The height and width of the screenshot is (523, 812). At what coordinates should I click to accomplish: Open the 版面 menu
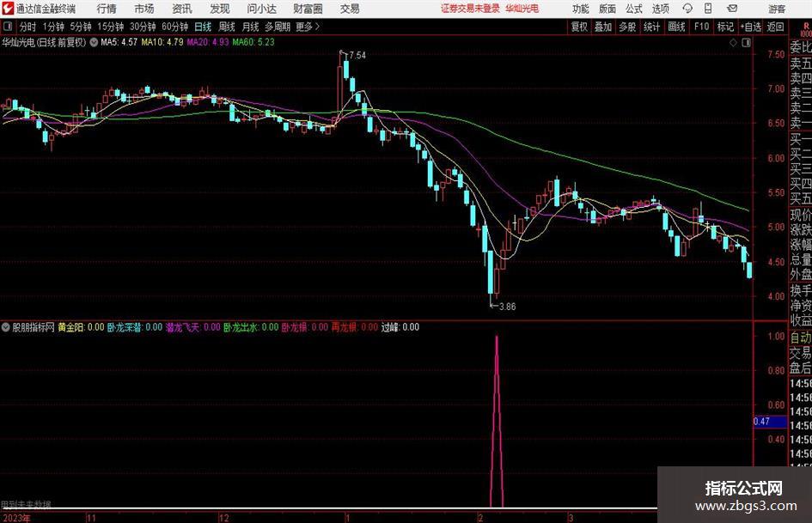coord(607,9)
